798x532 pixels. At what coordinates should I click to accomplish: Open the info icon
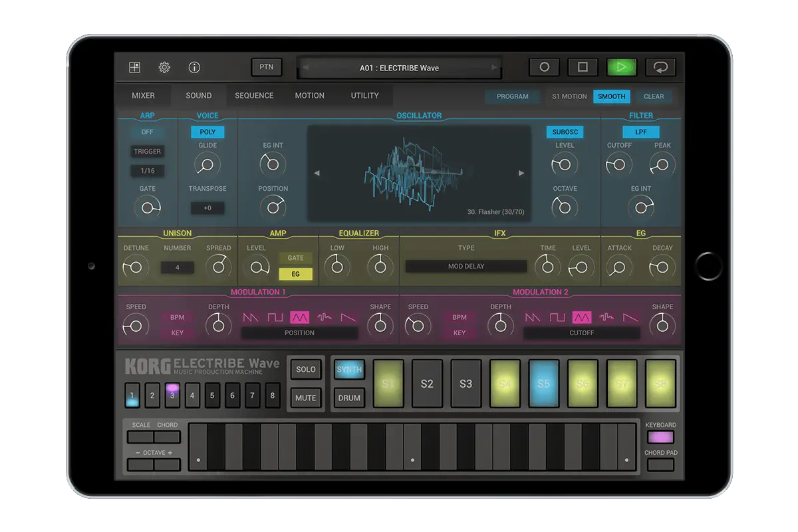[194, 67]
